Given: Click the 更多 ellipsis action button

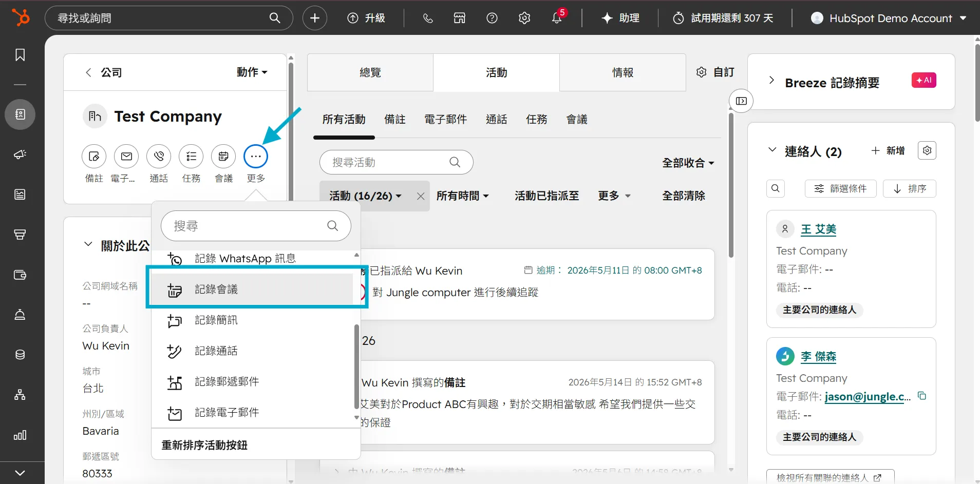Looking at the screenshot, I should click(256, 156).
